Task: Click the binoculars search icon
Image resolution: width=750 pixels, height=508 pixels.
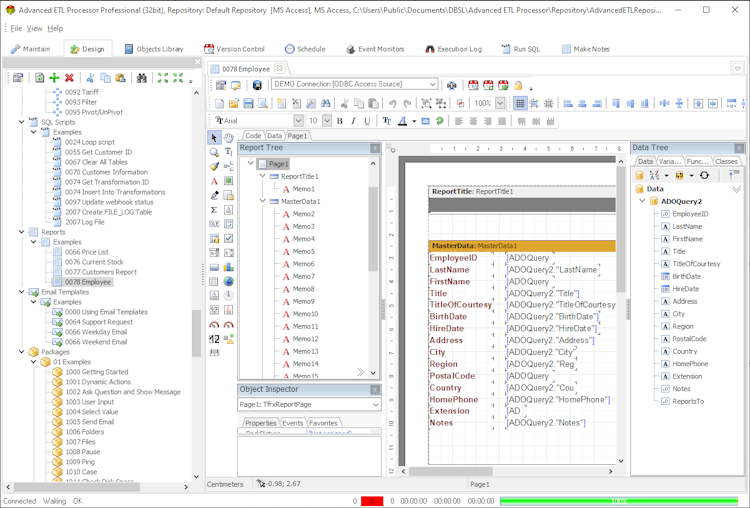Action: (141, 78)
